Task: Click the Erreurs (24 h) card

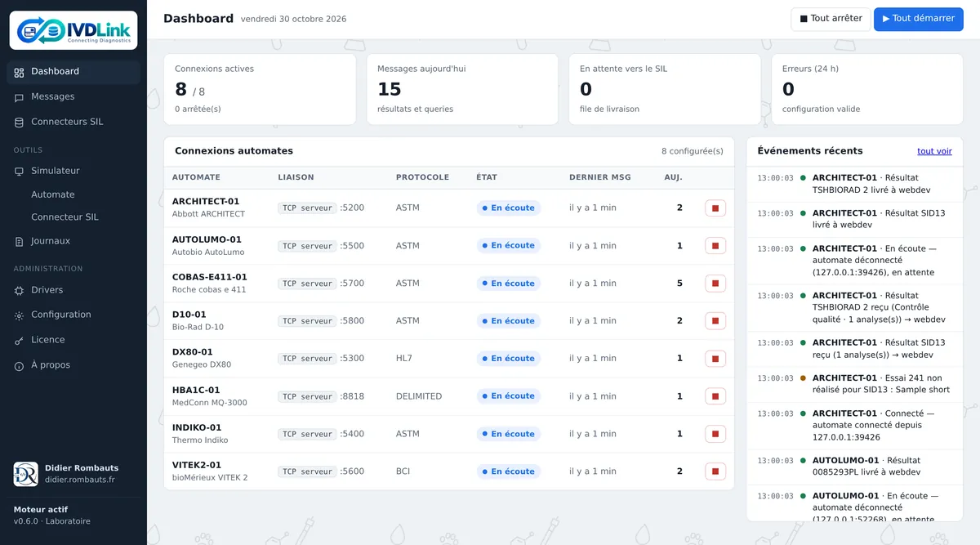Action: 867,90
